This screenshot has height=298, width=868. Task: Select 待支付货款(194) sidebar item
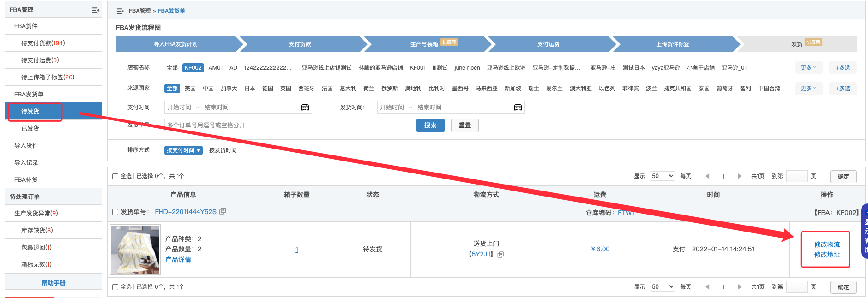43,43
